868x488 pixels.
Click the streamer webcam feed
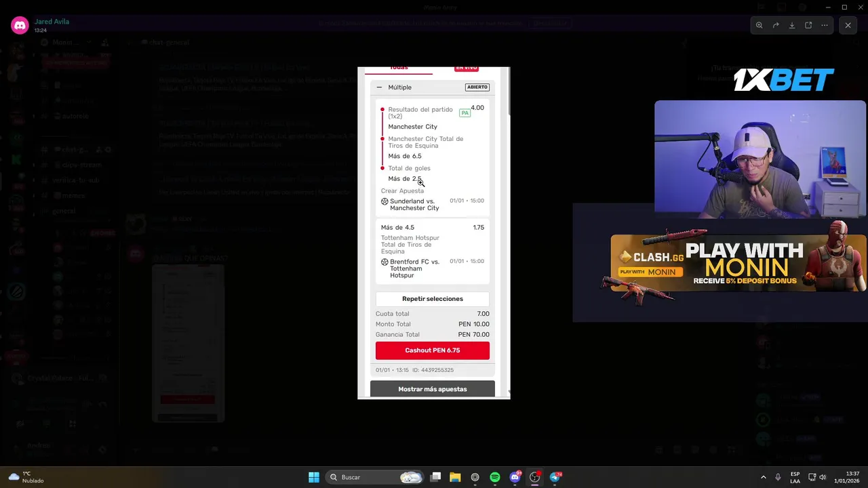(x=760, y=159)
